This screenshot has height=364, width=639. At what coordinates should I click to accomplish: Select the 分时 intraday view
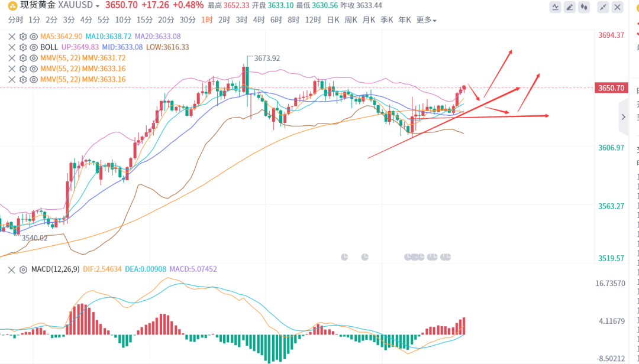coord(15,20)
